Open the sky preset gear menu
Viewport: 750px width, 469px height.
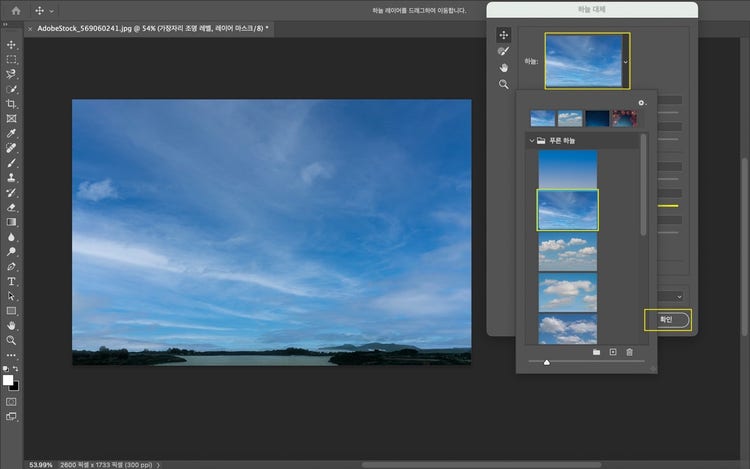pyautogui.click(x=642, y=103)
